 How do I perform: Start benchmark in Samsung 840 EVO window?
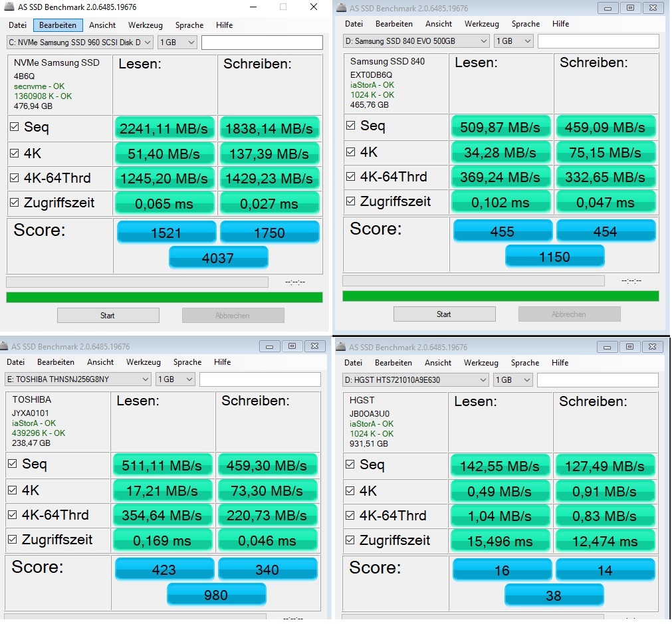pyautogui.click(x=445, y=314)
